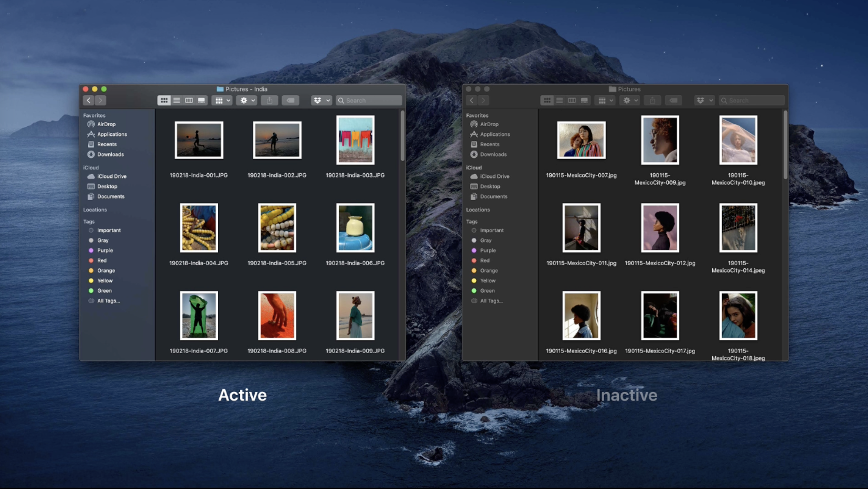Click the Share button in active window

tap(269, 100)
